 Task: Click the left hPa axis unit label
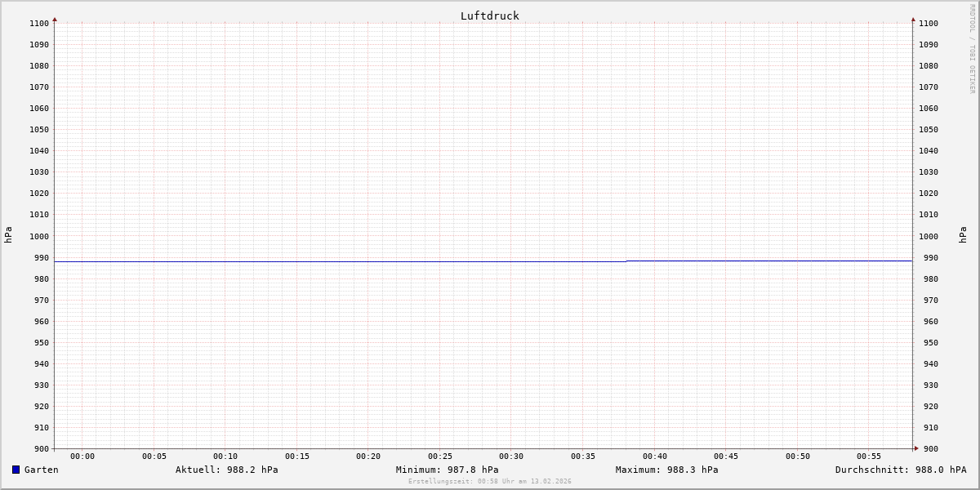point(8,234)
